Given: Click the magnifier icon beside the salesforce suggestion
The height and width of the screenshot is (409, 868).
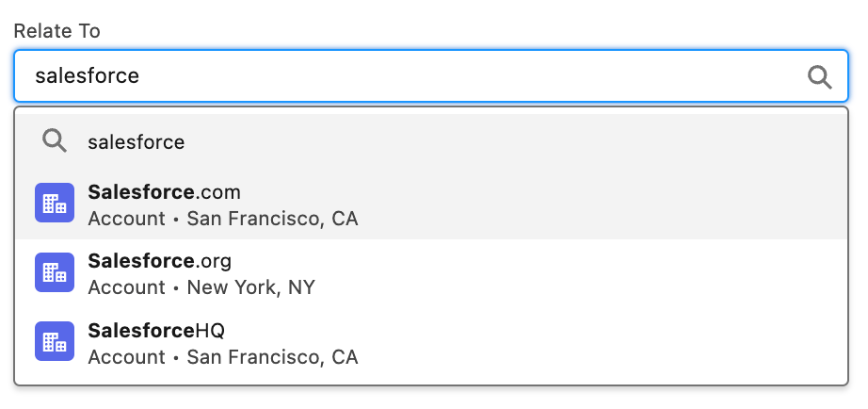Looking at the screenshot, I should [55, 141].
